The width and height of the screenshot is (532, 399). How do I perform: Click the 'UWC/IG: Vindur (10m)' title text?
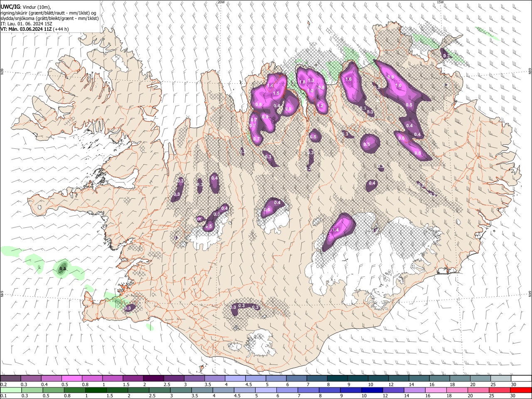26,7
